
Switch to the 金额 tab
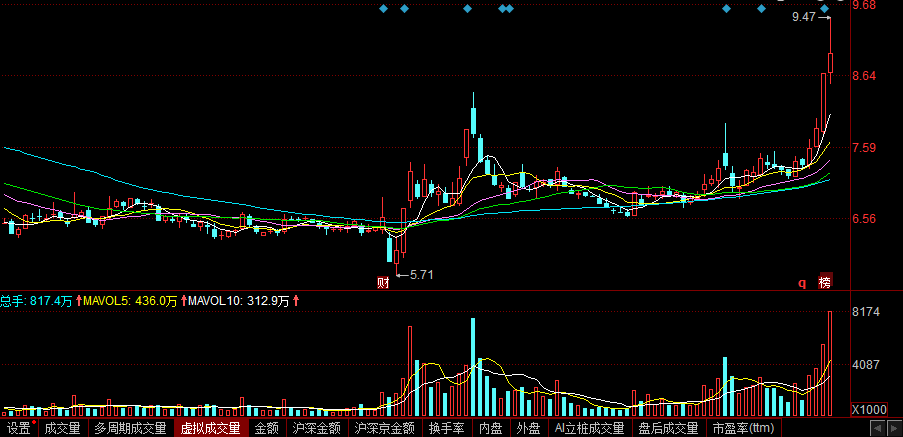point(267,428)
